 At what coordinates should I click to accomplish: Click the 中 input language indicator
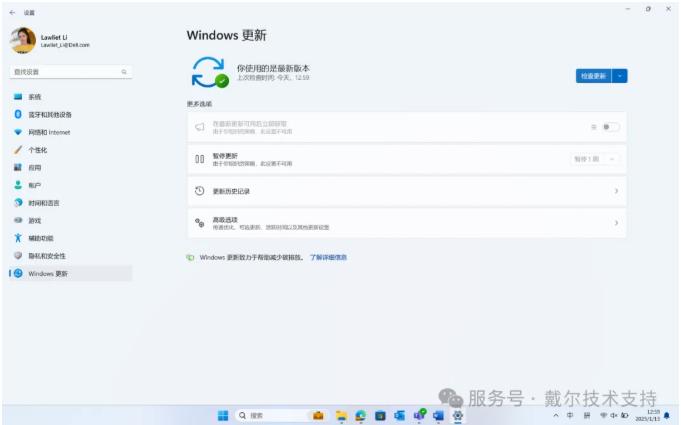tap(570, 415)
